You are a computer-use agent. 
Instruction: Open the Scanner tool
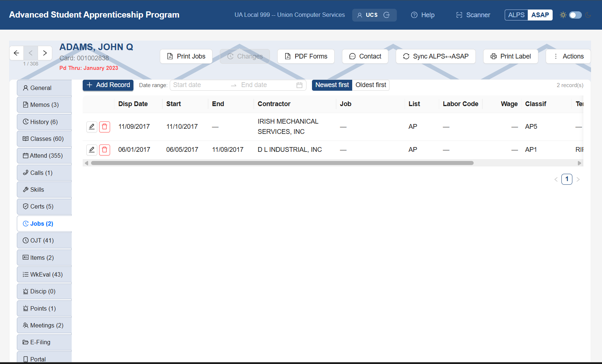(x=473, y=15)
